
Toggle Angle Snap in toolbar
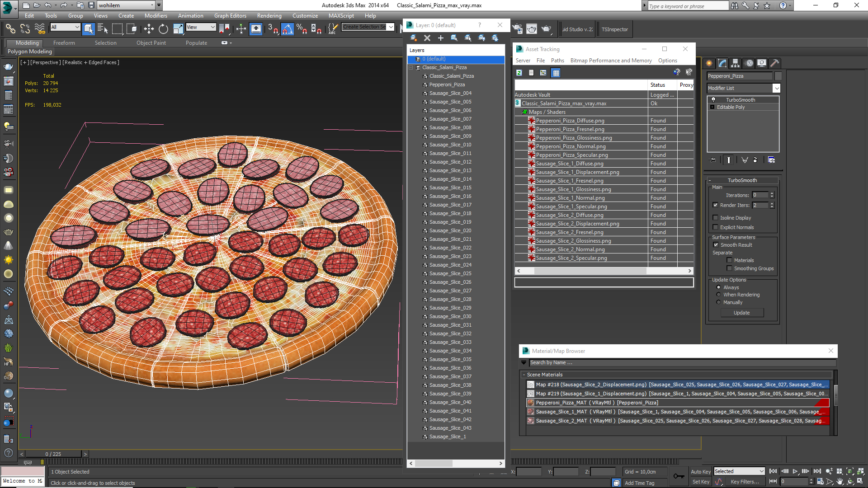(x=287, y=29)
